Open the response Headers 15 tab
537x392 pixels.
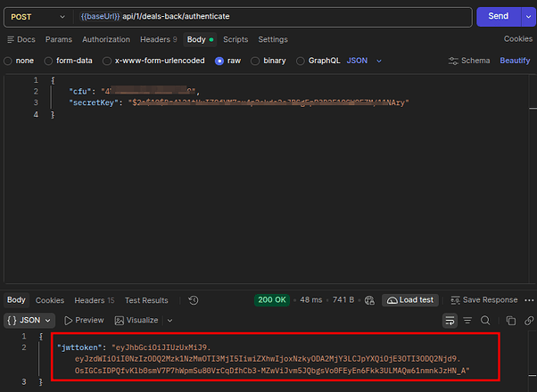click(x=95, y=300)
